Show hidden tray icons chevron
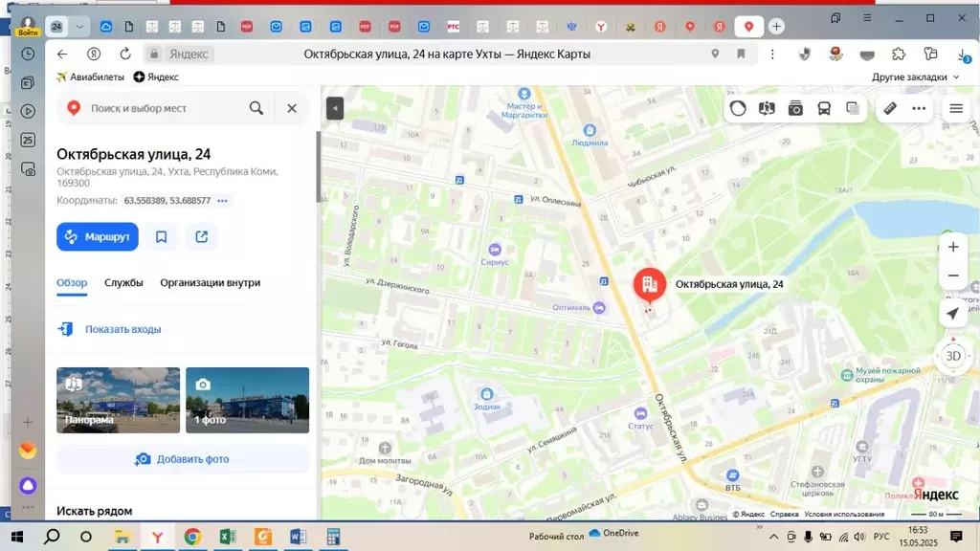 coord(773,537)
